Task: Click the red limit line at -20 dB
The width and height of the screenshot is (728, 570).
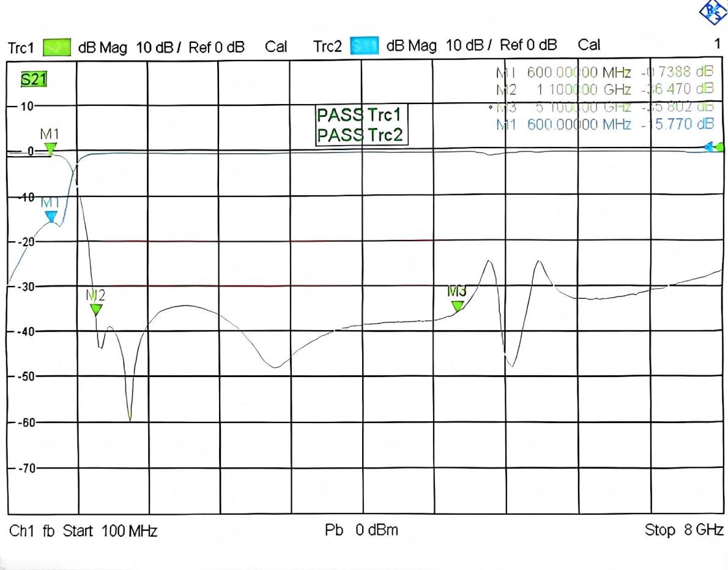Action: 263,241
